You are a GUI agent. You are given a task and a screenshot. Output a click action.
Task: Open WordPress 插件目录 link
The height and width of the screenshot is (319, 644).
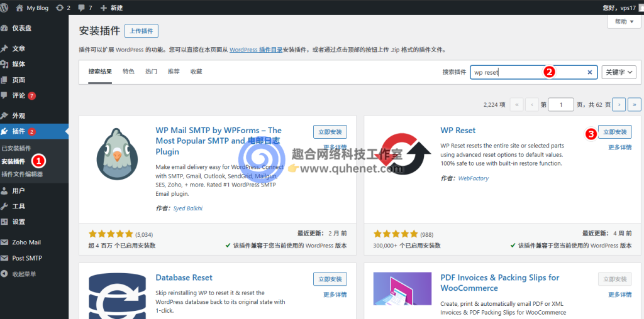tap(256, 50)
